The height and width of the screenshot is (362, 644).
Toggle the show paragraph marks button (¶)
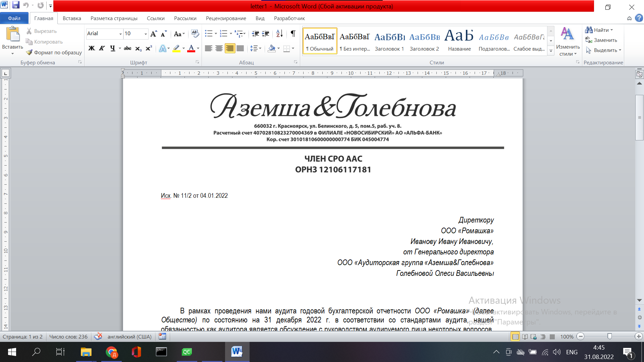click(x=293, y=34)
